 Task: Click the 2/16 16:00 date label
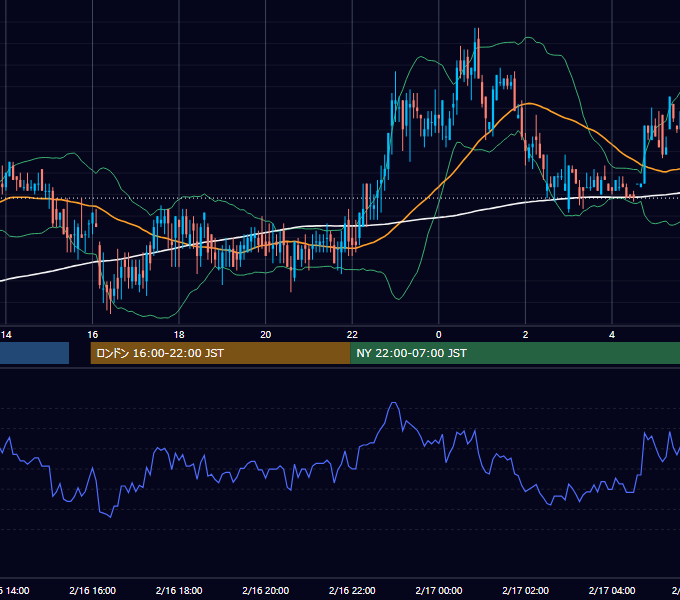pos(92,590)
